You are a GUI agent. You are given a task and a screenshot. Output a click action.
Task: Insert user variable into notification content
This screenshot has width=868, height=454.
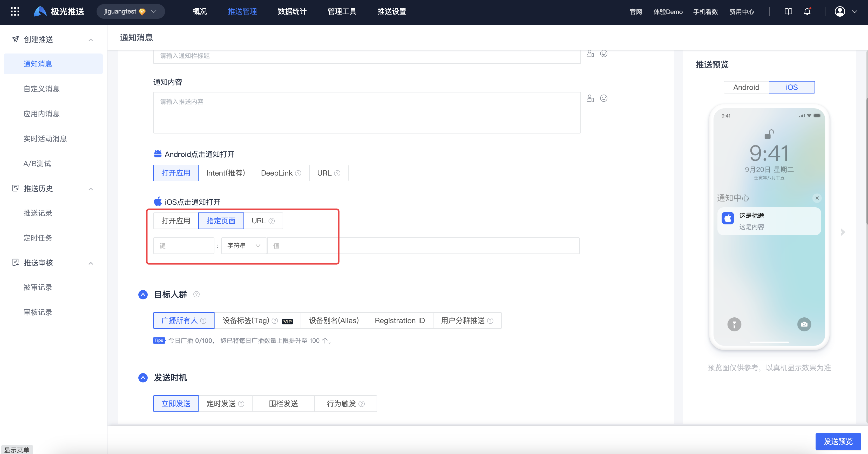(x=590, y=98)
